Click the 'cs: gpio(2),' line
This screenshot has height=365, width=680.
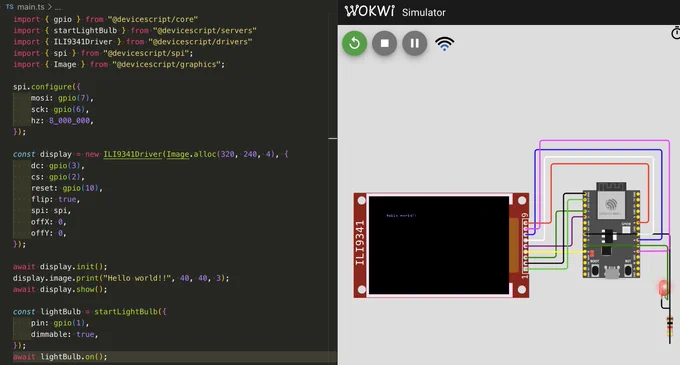[x=58, y=177]
